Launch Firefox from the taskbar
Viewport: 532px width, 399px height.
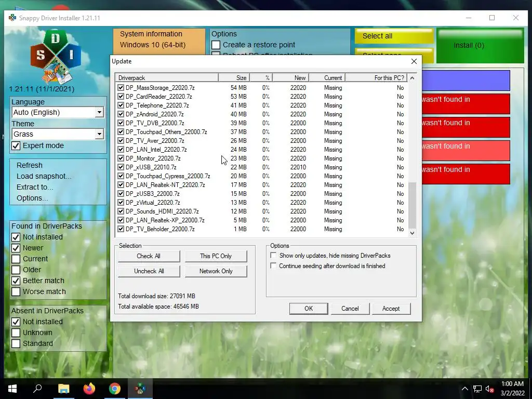tap(89, 389)
